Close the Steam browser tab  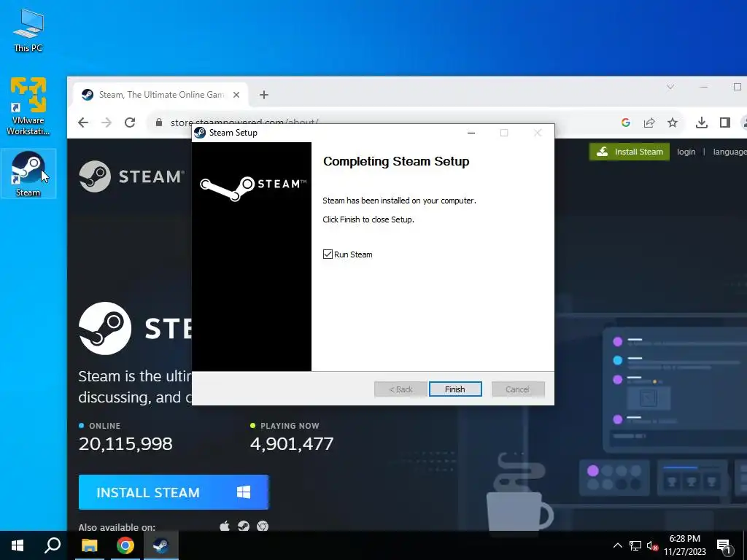point(236,95)
